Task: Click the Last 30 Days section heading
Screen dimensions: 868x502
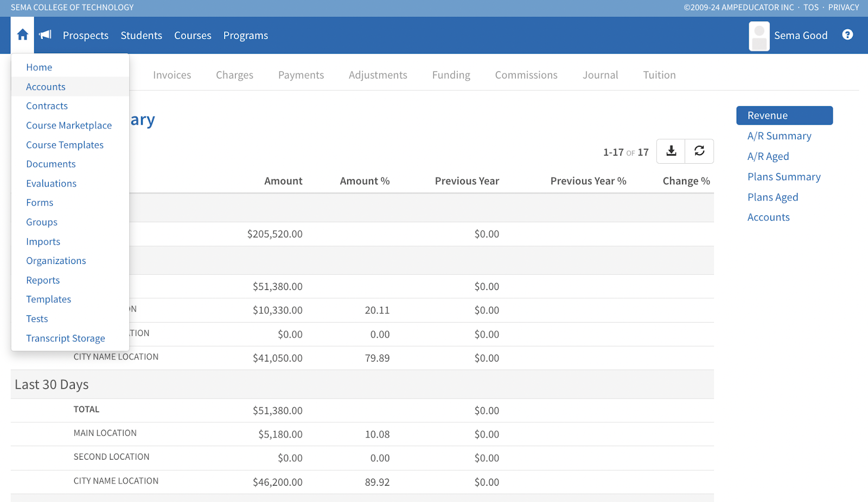Action: point(52,384)
